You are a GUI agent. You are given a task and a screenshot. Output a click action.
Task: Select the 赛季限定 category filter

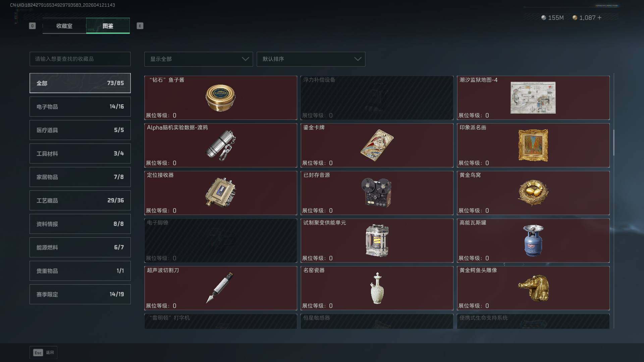point(80,294)
